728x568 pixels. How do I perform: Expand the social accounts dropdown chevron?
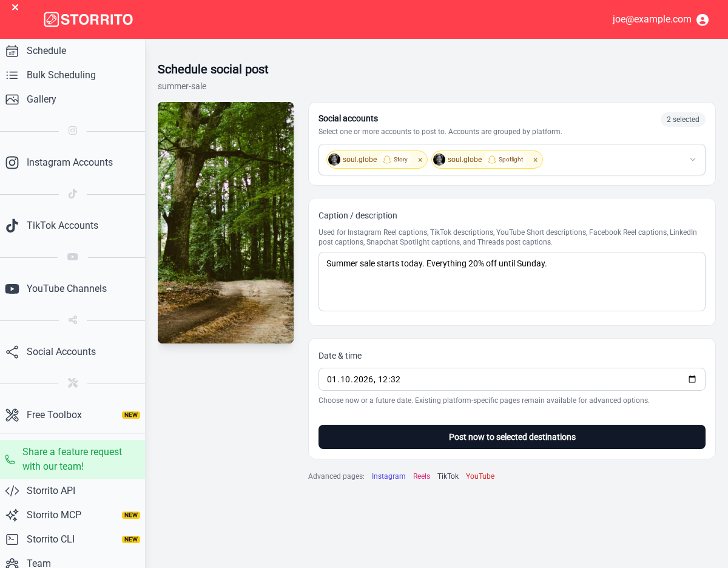click(693, 160)
